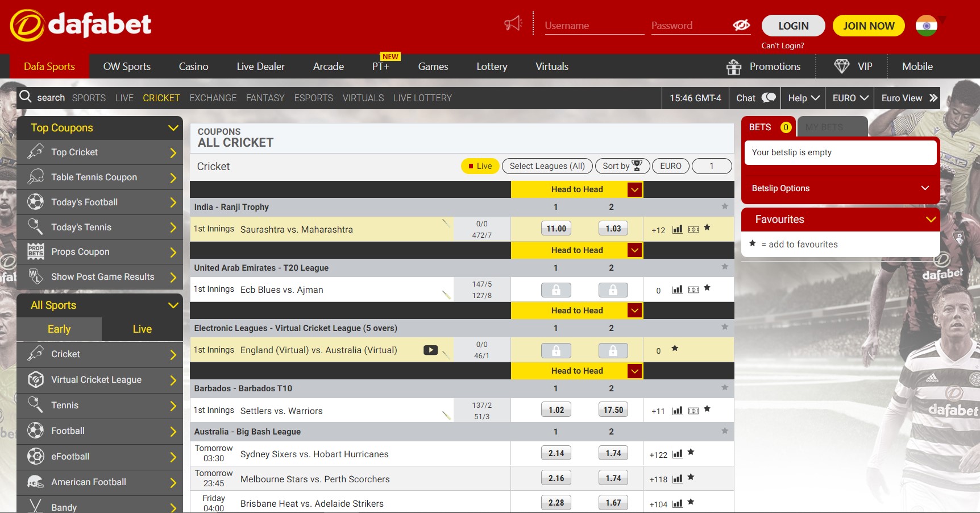This screenshot has width=980, height=513.
Task: Favourite India - Ranji Trophy league star
Action: (725, 206)
